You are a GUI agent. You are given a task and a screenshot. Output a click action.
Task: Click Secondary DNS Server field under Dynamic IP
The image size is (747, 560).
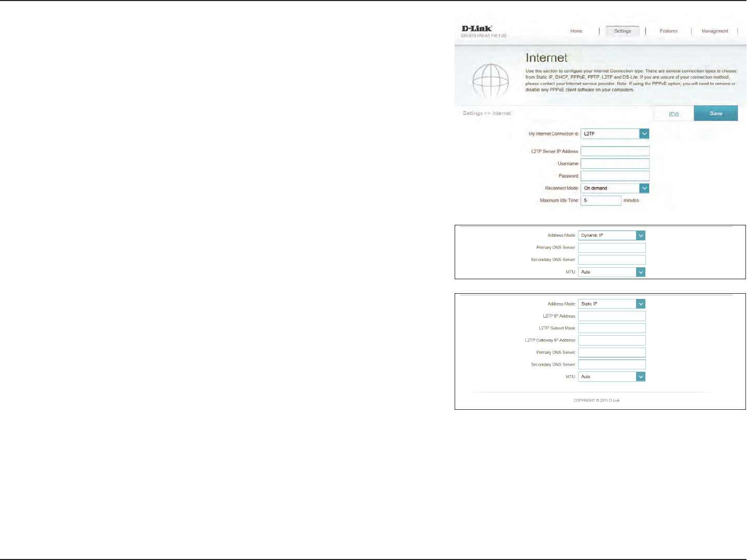pyautogui.click(x=612, y=260)
